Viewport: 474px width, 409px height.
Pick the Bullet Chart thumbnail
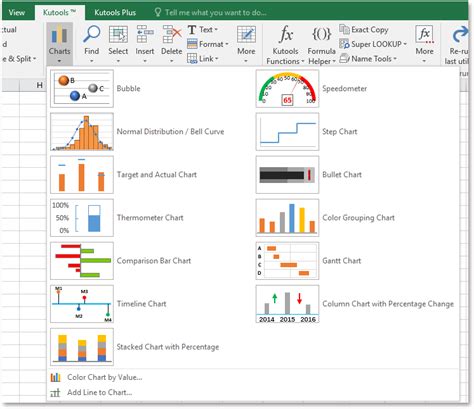tap(287, 175)
